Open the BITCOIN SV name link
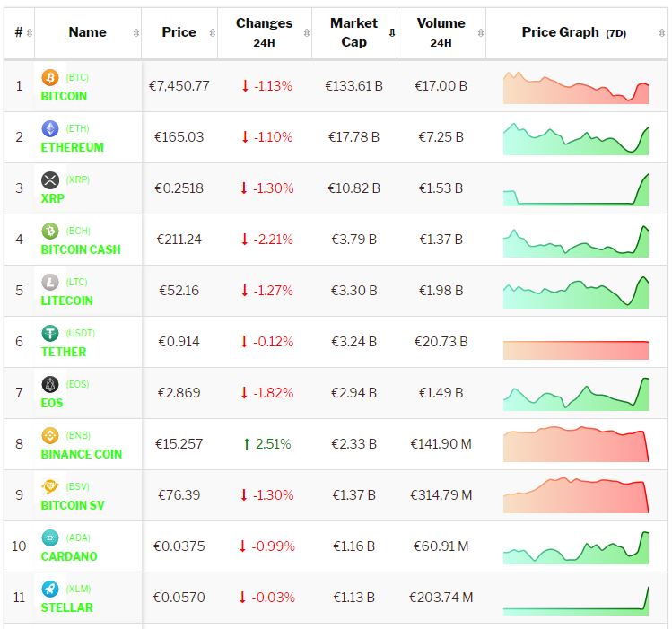672x629 pixels. 73,505
